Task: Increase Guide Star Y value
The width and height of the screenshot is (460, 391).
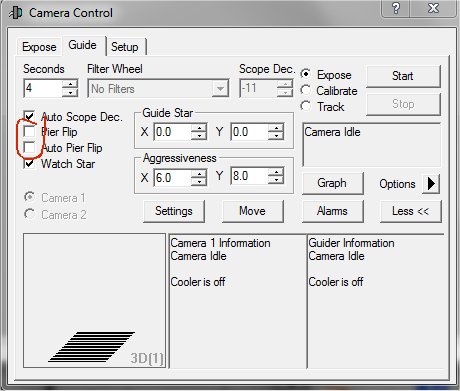Action: [x=276, y=128]
